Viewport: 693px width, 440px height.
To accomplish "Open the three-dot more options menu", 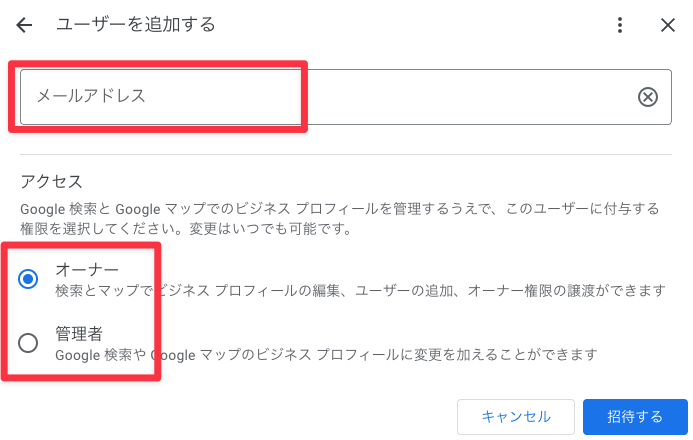I will click(620, 25).
